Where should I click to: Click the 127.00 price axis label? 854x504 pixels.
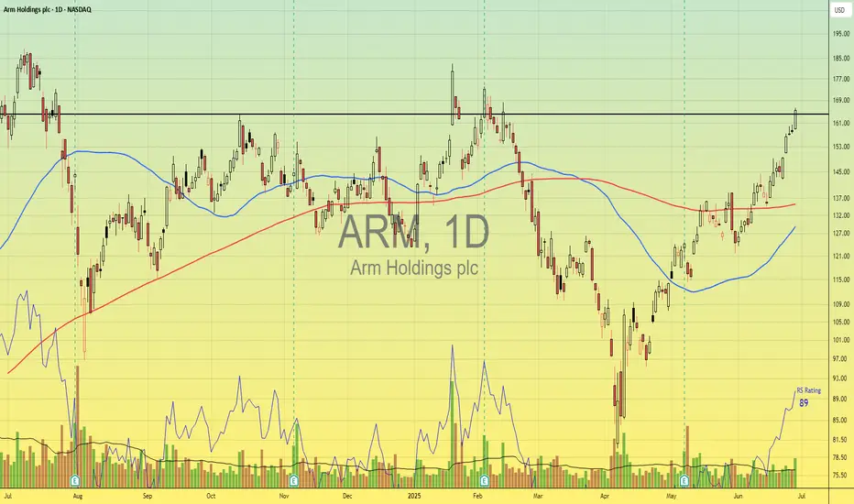840,233
